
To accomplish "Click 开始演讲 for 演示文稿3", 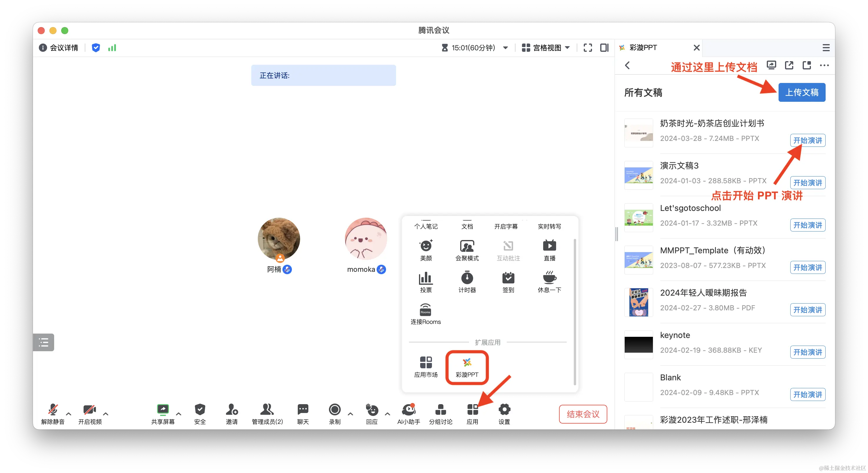I will 807,183.
